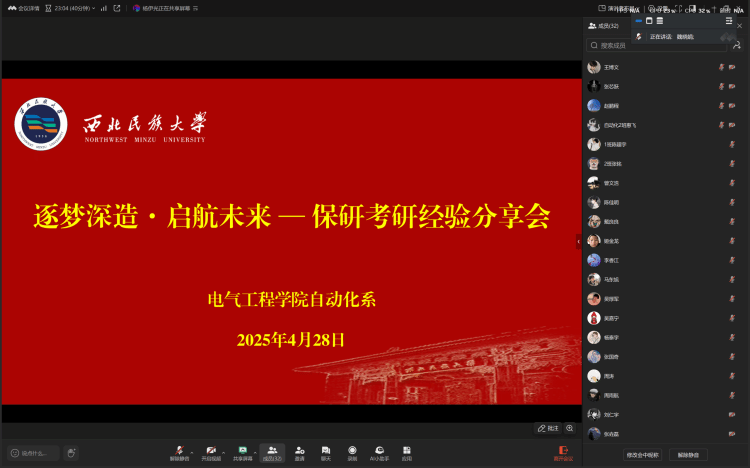The image size is (750, 468).
Task: Toggle microphone mute for member 王博文
Action: coord(721,67)
